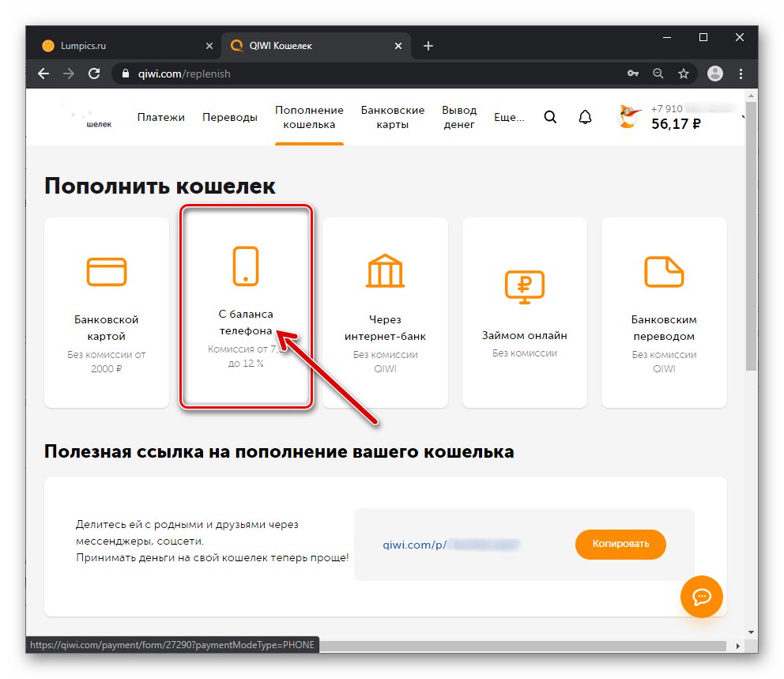This screenshot has height=679, width=784.
Task: Open Chrome's three-dot menu
Action: (740, 74)
